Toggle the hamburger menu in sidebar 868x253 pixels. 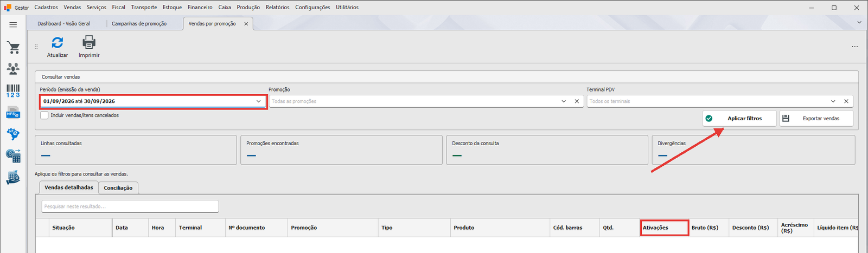(x=13, y=25)
